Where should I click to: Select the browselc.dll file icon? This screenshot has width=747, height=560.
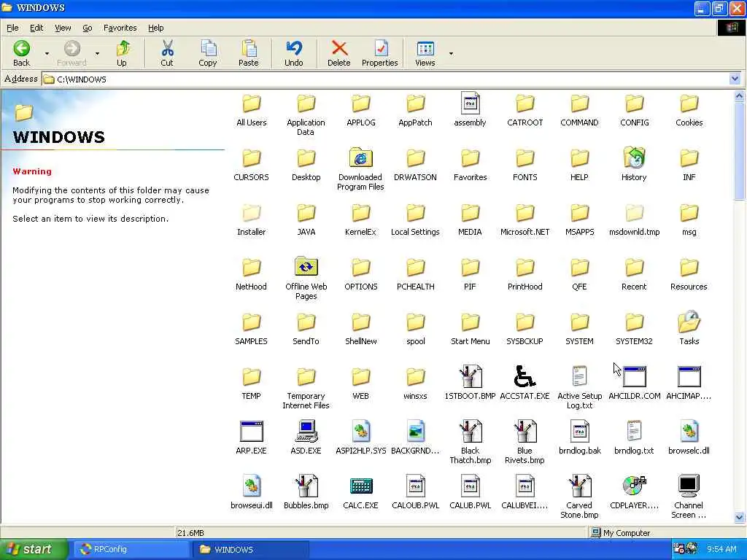click(x=689, y=432)
